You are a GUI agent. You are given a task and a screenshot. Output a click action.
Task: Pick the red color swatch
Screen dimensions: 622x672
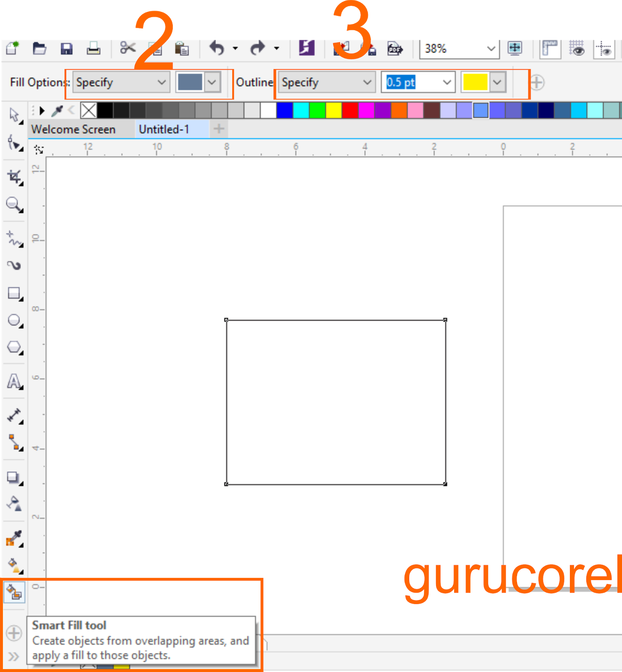[x=350, y=111]
